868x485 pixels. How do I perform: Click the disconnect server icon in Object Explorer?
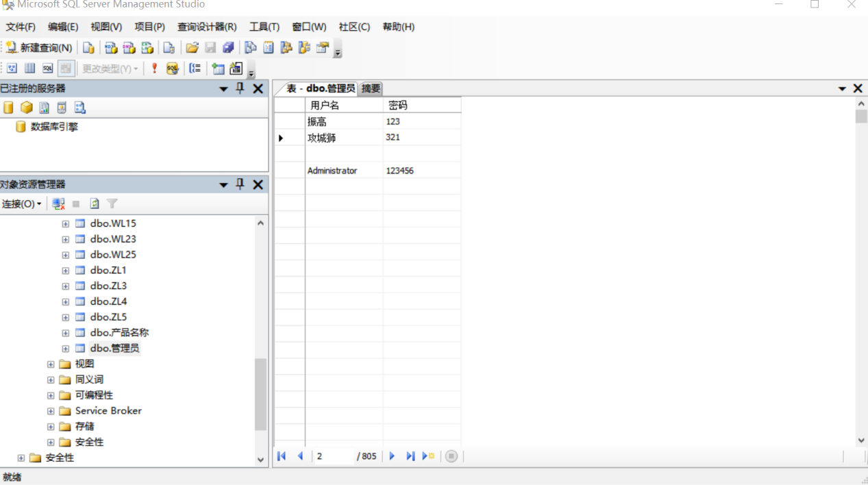59,204
